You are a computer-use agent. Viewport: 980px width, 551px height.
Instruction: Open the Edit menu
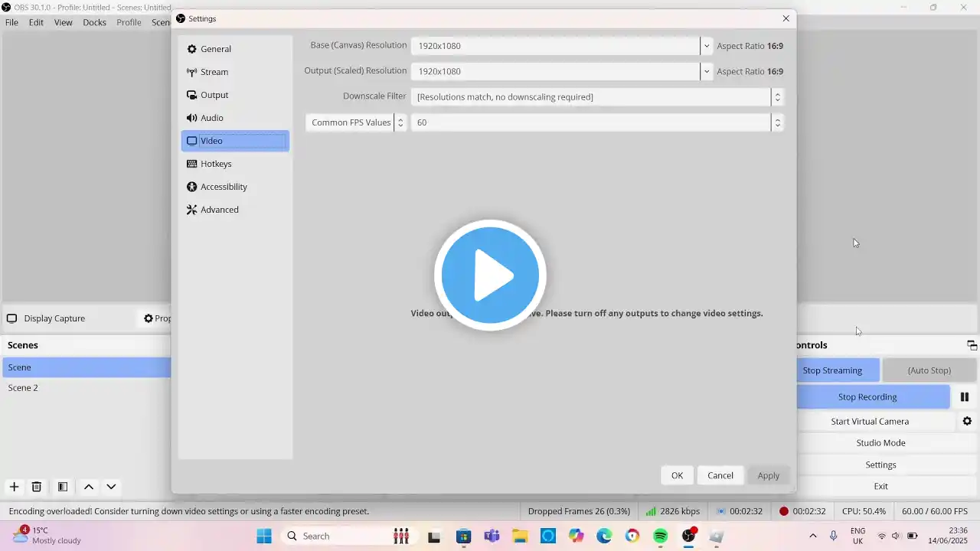coord(36,22)
